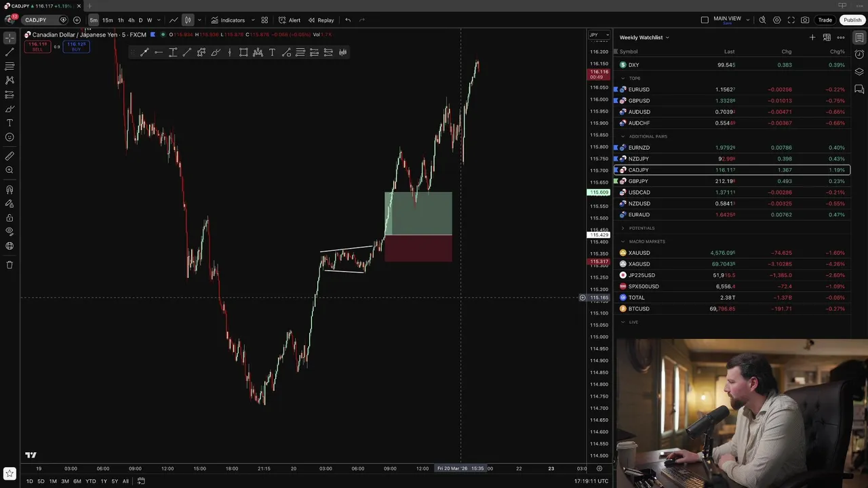Expand the timeframe dropdown arrow
Viewport: 868px width, 488px height.
[x=159, y=20]
